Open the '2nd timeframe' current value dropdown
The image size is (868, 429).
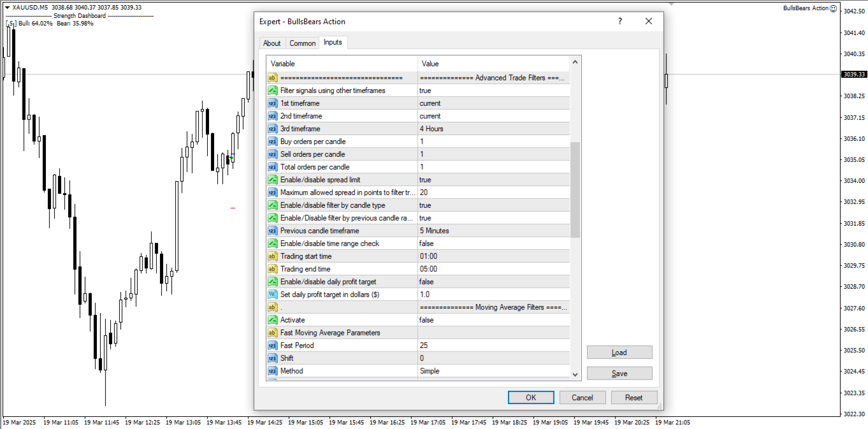click(x=494, y=116)
